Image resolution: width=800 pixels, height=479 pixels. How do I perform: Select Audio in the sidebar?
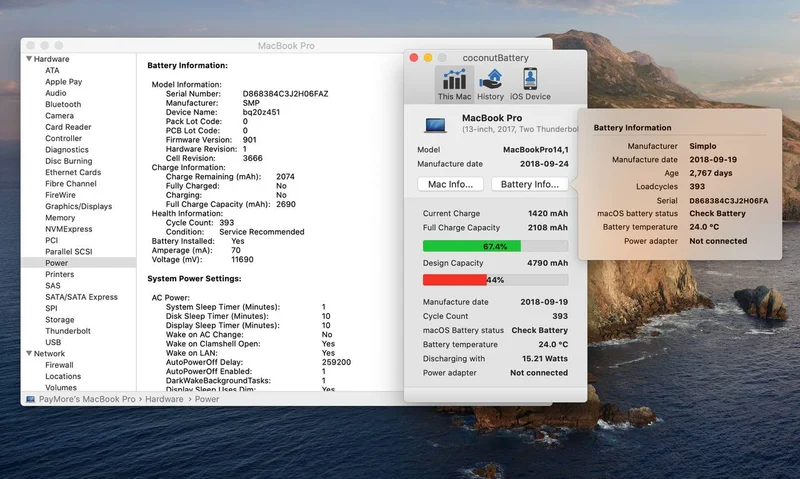56,93
